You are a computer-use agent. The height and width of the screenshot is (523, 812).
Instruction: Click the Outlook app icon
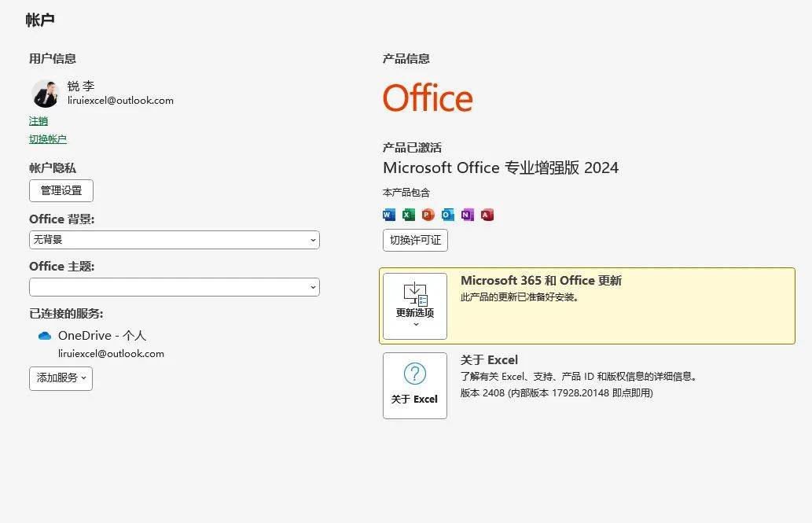point(448,215)
